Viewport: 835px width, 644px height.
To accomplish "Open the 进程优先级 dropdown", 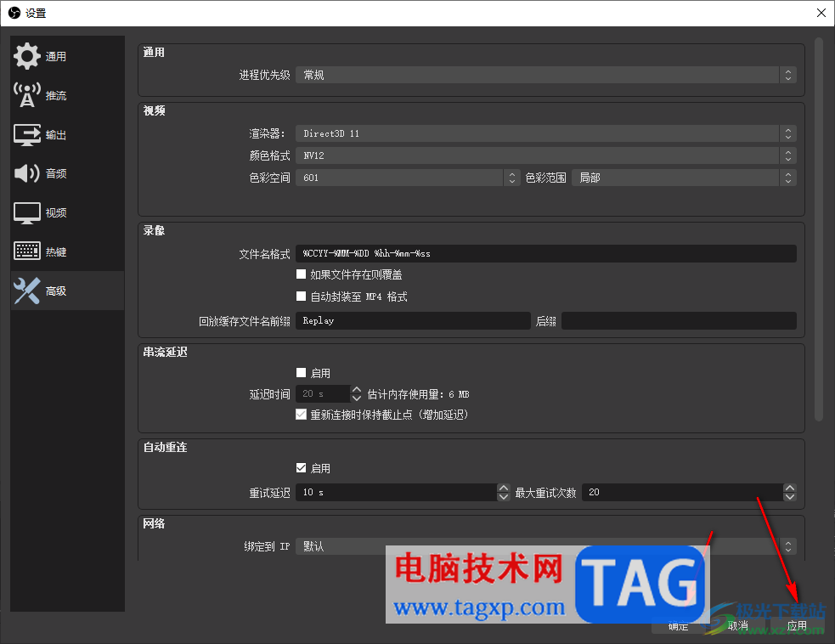I will (546, 75).
